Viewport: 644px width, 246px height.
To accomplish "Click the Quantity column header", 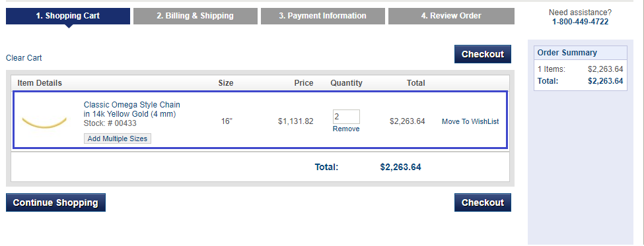I will coord(346,83).
